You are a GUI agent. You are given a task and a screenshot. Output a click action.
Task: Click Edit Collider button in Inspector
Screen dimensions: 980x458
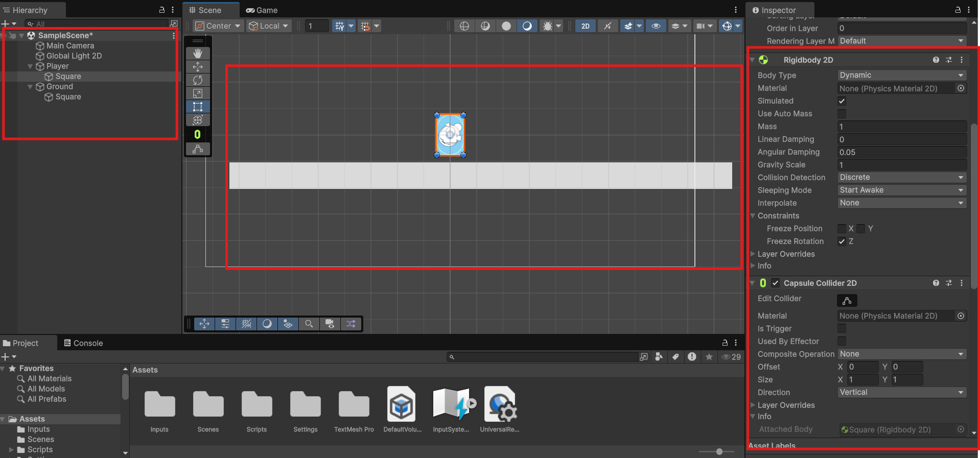pos(847,301)
